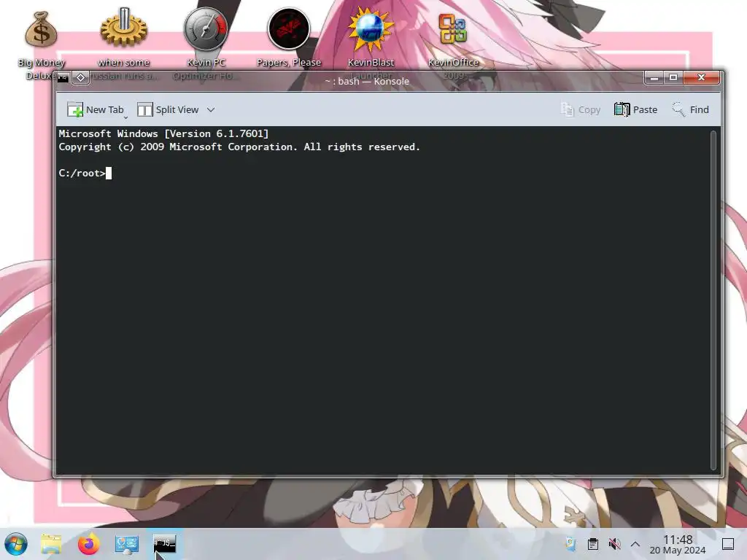Screen dimensions: 747x560
Task: Open a New Tab in Konsole
Action: 96,109
